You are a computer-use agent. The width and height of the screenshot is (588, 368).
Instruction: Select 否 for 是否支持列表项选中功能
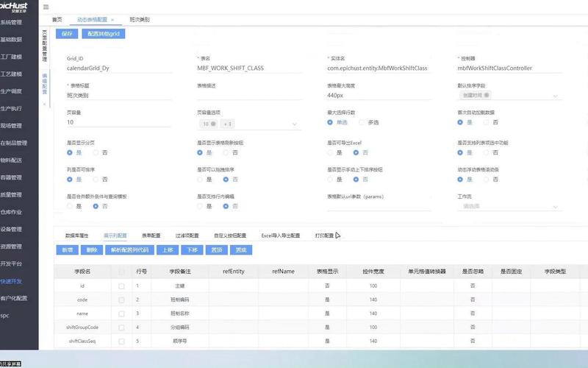click(x=486, y=153)
